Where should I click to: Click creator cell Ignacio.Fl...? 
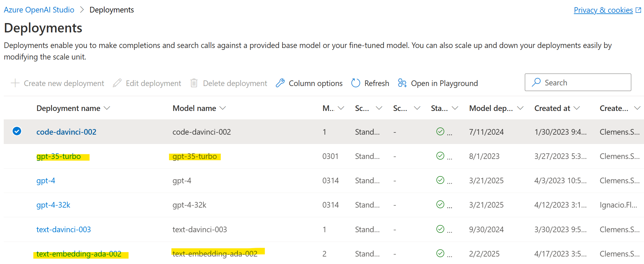click(618, 205)
